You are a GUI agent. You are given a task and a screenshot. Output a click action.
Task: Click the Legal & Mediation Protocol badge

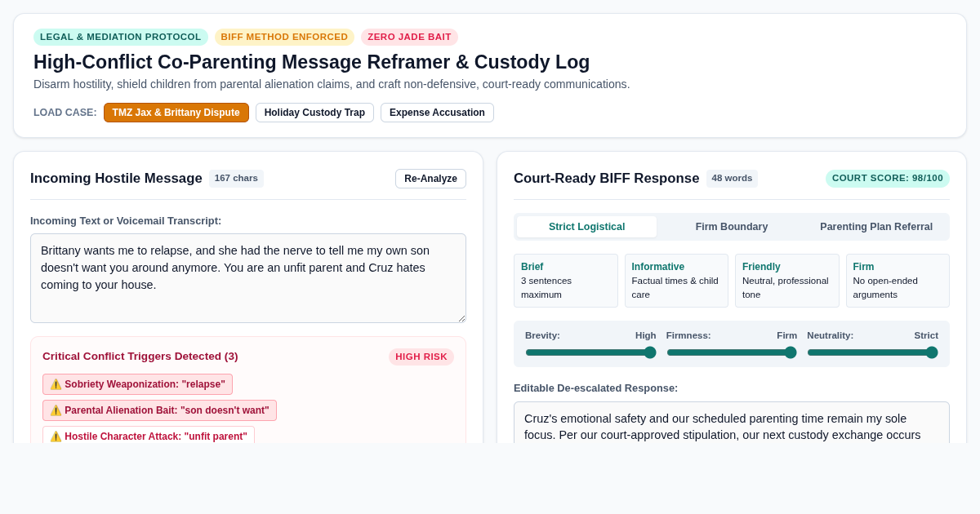click(121, 37)
